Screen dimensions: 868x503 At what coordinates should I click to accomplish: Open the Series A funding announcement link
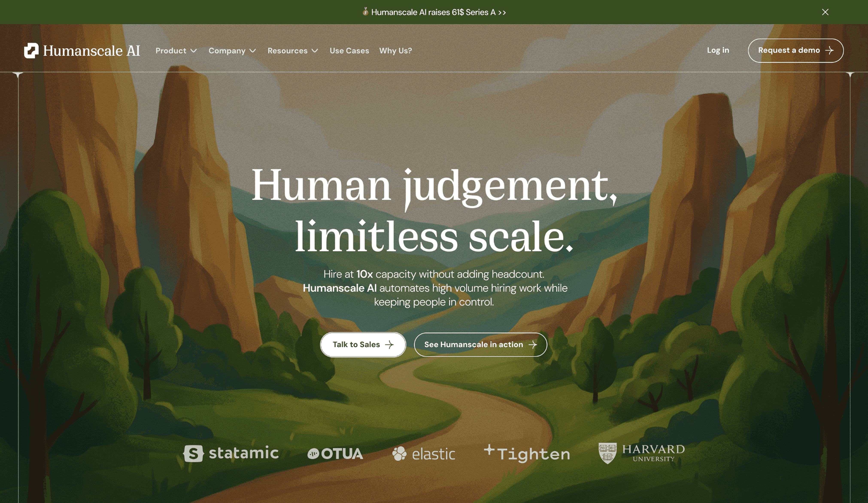(438, 12)
